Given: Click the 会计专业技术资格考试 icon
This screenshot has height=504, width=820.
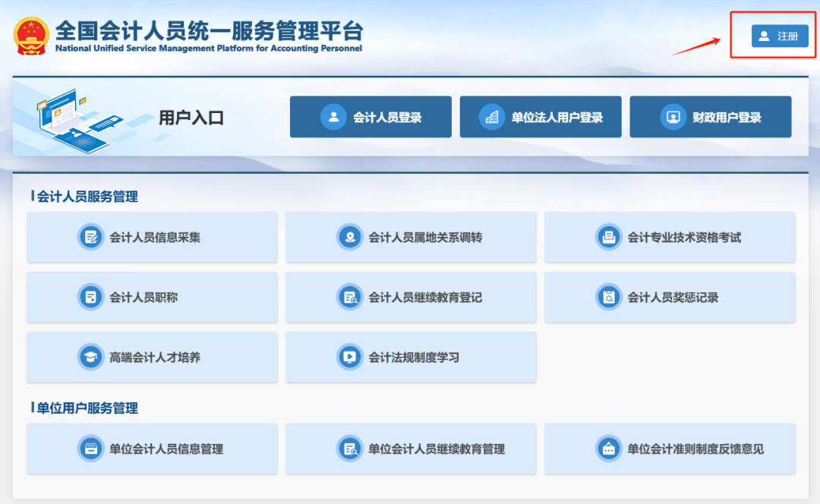Looking at the screenshot, I should (609, 238).
